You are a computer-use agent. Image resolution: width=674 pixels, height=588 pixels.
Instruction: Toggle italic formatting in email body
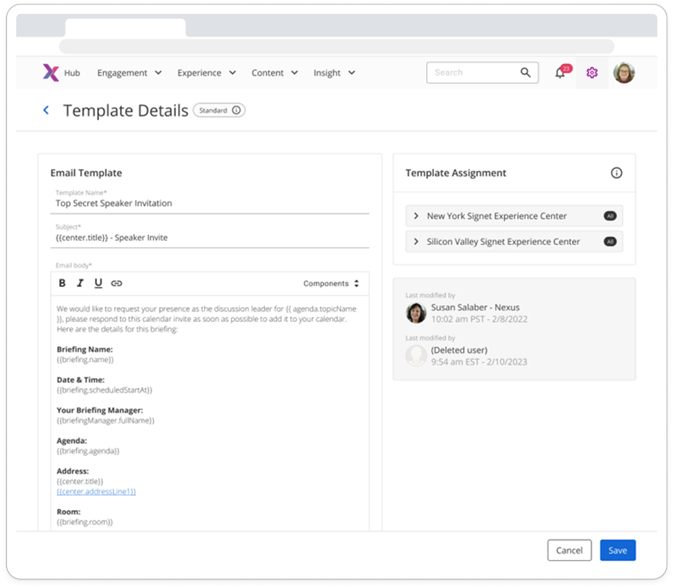(80, 284)
